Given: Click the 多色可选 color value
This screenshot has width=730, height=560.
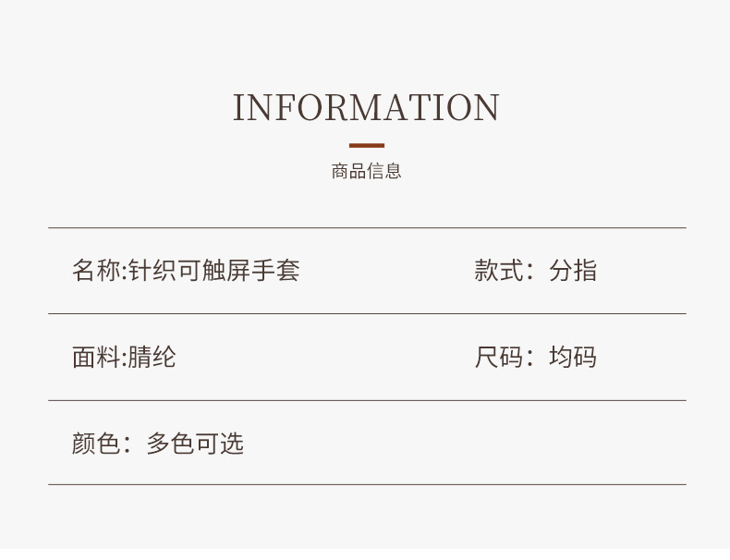Looking at the screenshot, I should pyautogui.click(x=195, y=444).
